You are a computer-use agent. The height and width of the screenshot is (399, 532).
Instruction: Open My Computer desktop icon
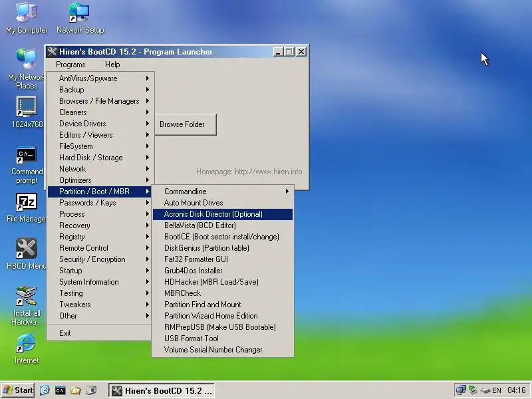click(x=27, y=18)
